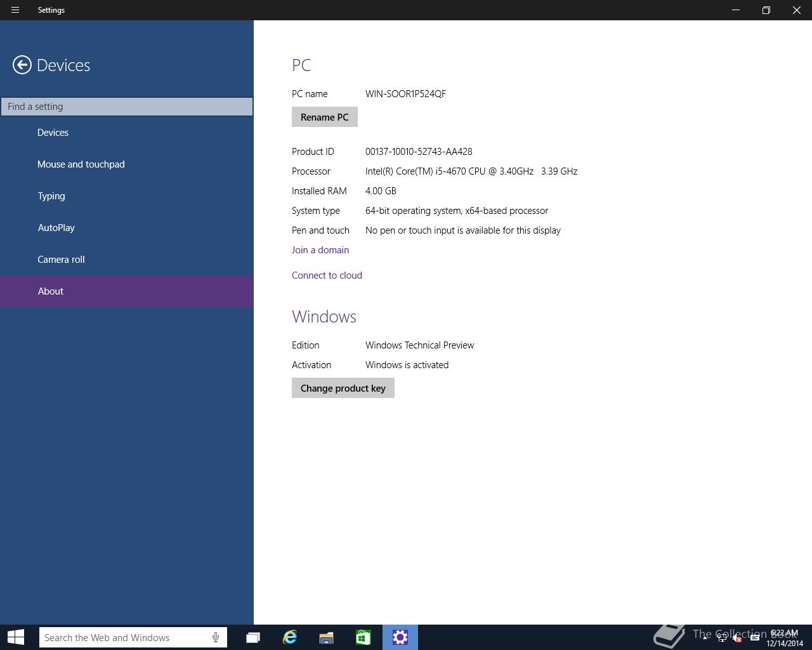Viewport: 812px width, 650px height.
Task: Launch Internet Explorer from the taskbar
Action: click(290, 637)
